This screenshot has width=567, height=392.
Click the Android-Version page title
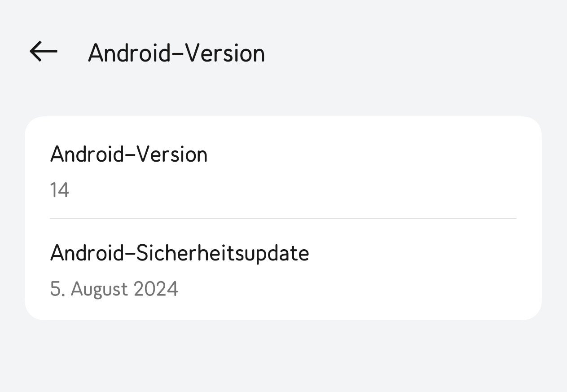pyautogui.click(x=176, y=53)
